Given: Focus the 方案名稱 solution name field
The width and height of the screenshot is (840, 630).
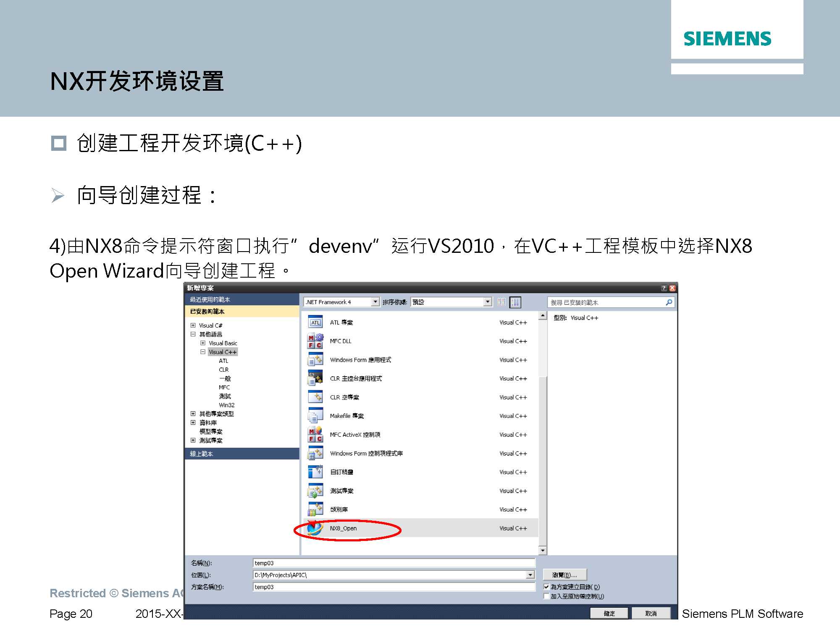Looking at the screenshot, I should [394, 587].
